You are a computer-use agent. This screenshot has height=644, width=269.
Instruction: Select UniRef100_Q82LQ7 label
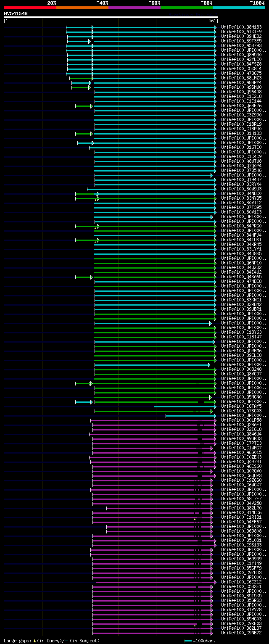[242, 628]
